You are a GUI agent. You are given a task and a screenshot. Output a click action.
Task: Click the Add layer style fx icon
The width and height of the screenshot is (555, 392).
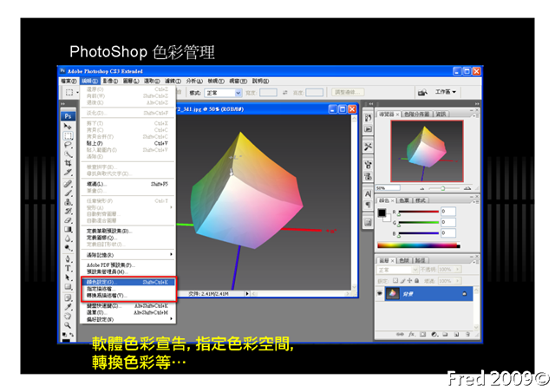point(411,334)
